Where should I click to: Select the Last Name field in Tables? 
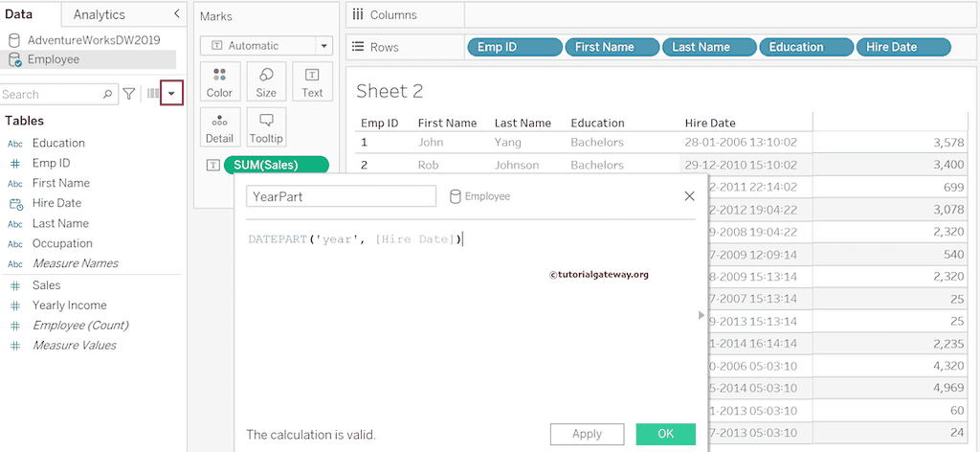coord(60,223)
